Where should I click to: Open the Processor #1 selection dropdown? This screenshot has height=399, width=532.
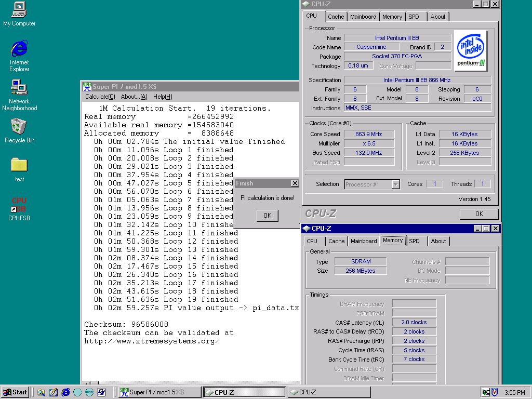pyautogui.click(x=395, y=184)
